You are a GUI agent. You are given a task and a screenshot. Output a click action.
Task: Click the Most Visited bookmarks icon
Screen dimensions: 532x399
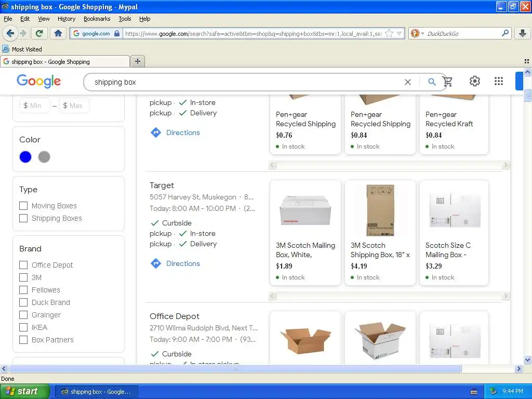point(5,49)
